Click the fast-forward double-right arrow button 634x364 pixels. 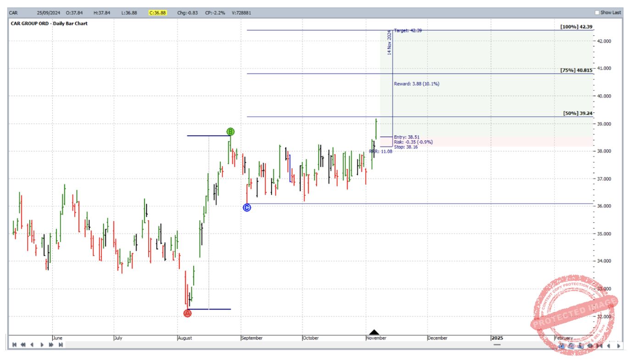[51, 345]
